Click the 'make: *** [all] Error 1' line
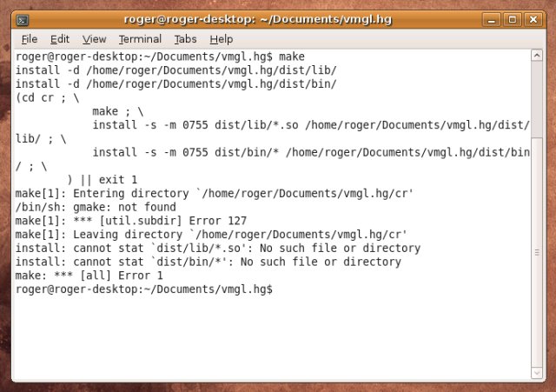 coord(89,276)
